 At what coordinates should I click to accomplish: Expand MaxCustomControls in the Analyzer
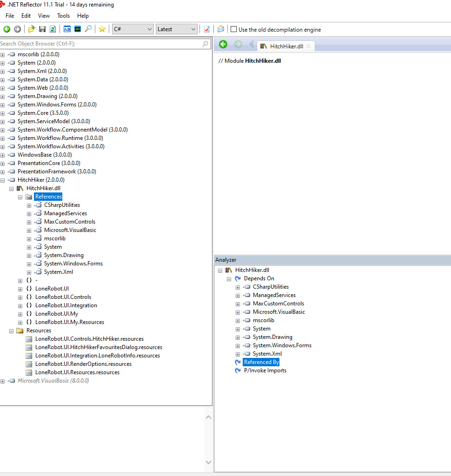point(238,304)
